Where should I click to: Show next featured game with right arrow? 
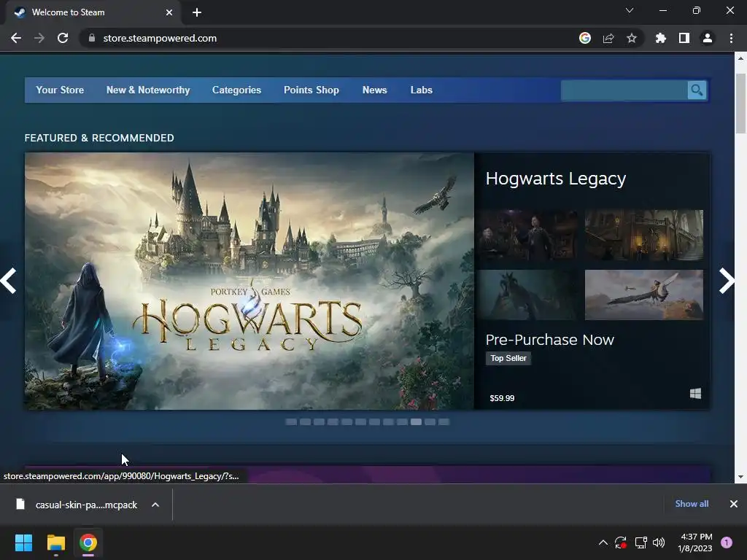(x=727, y=281)
